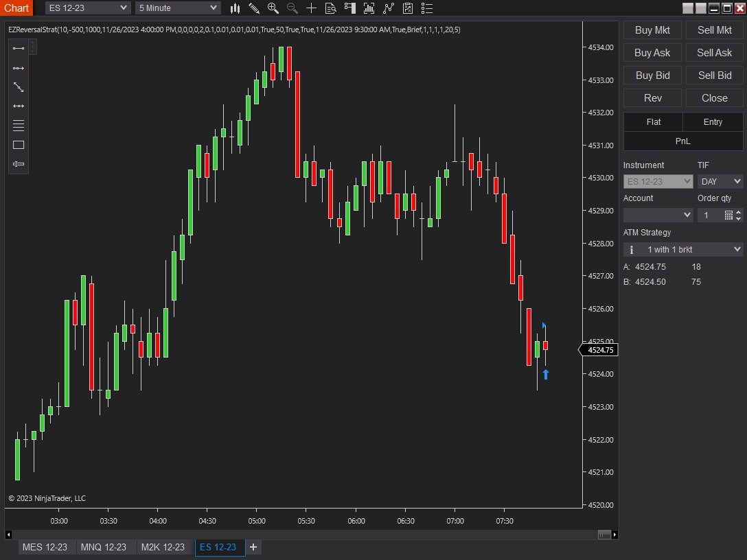Open the ES 12-23 instrument selector dropdown
This screenshot has height=560, width=747.
click(88, 8)
